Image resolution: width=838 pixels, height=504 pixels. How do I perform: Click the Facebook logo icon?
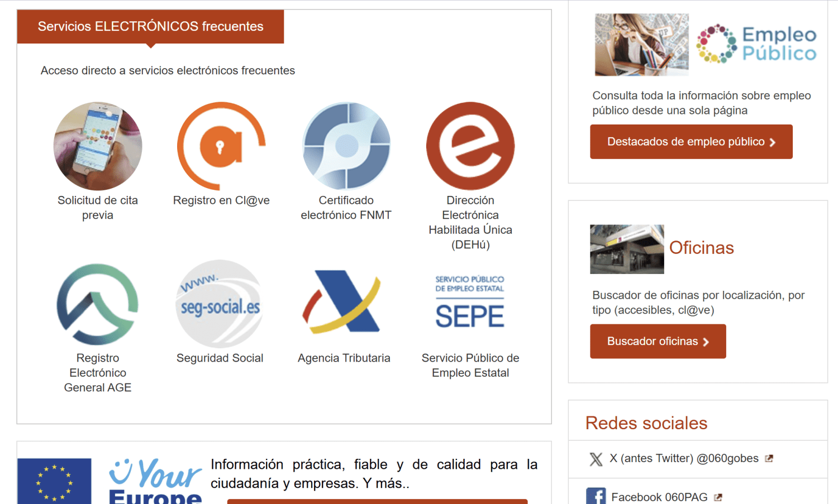click(596, 496)
